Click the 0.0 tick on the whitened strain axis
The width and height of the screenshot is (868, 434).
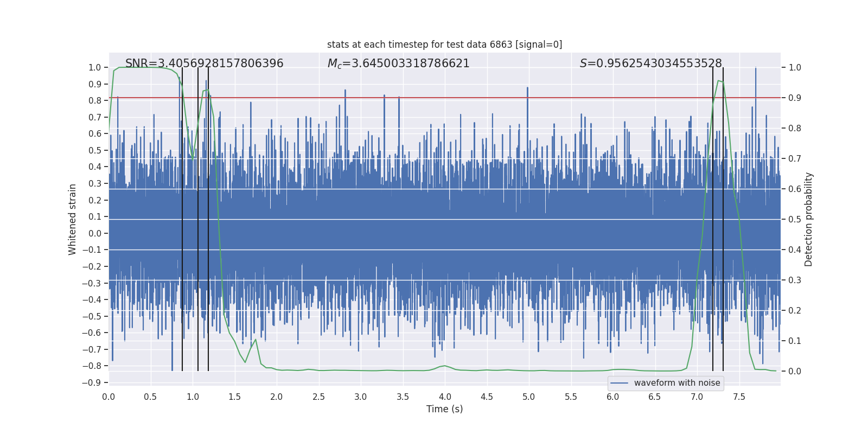[94, 233]
